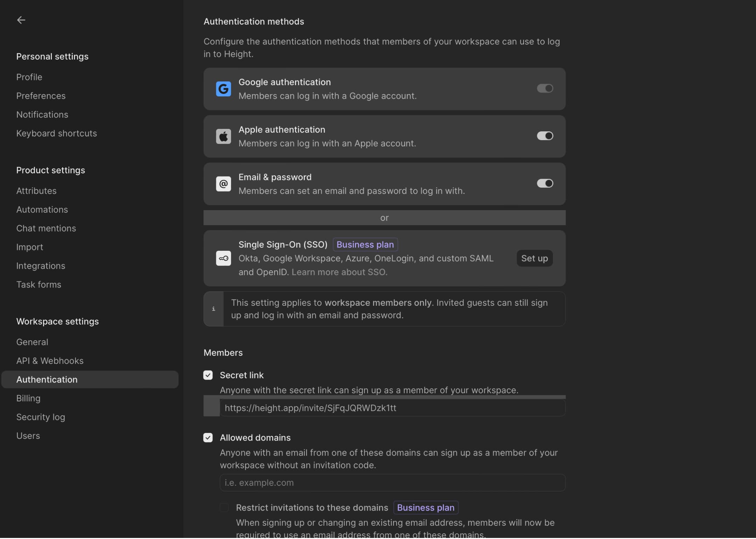
Task: Click the SSO Set up button
Action: pos(535,258)
